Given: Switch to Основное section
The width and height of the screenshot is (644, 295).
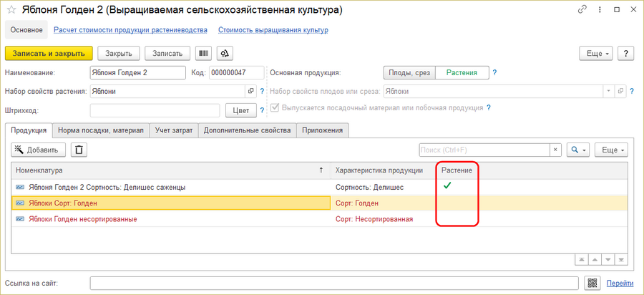Looking at the screenshot, I should point(26,30).
